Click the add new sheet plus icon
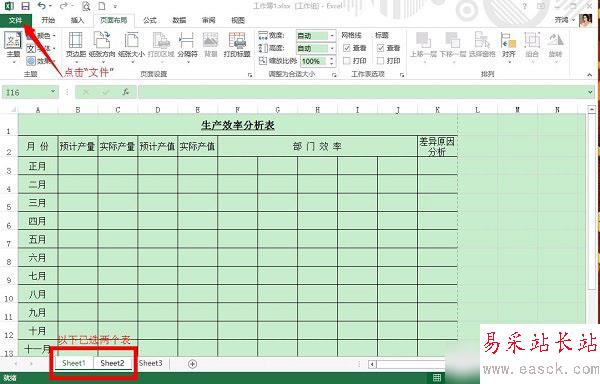The image size is (600, 384). click(x=192, y=364)
